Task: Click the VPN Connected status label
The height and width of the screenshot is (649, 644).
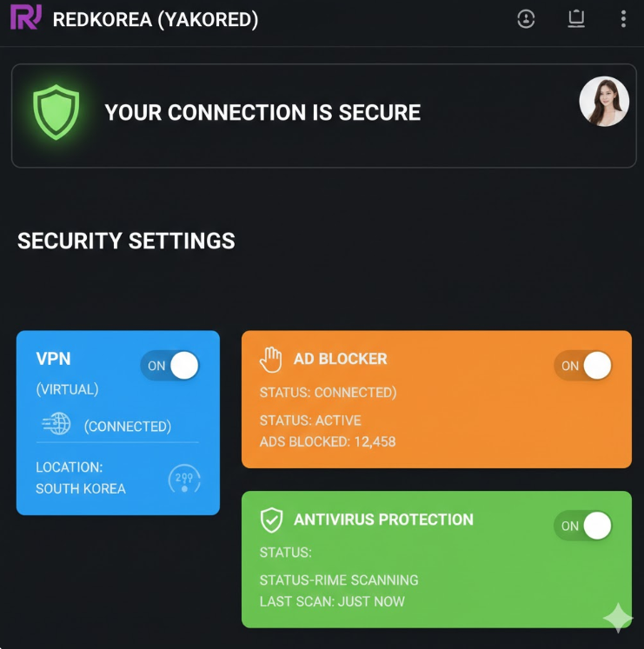Action: click(x=127, y=426)
